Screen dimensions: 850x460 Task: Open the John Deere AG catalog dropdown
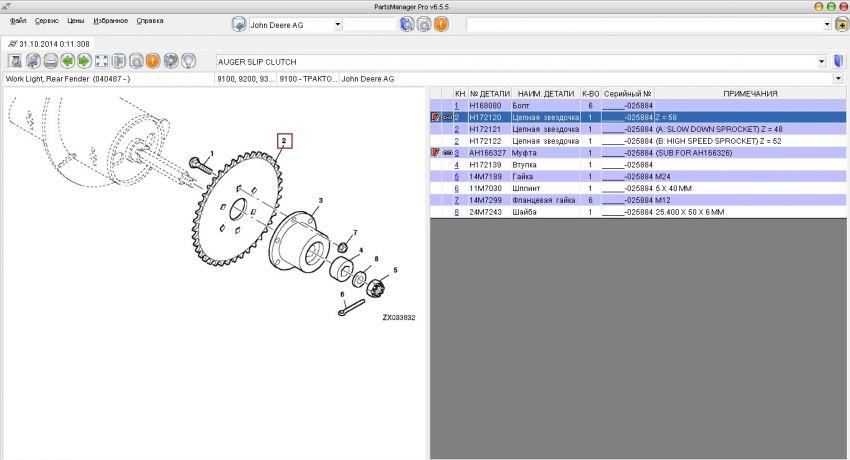(337, 24)
